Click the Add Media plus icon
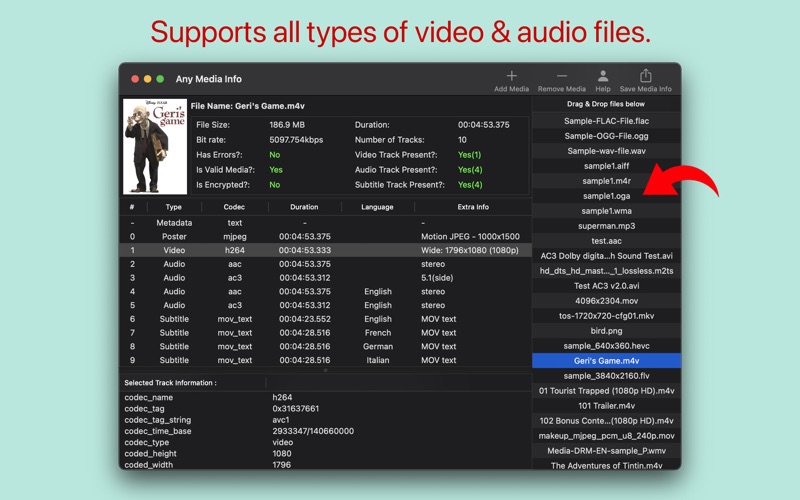Viewport: 800px width, 500px height. click(511, 76)
